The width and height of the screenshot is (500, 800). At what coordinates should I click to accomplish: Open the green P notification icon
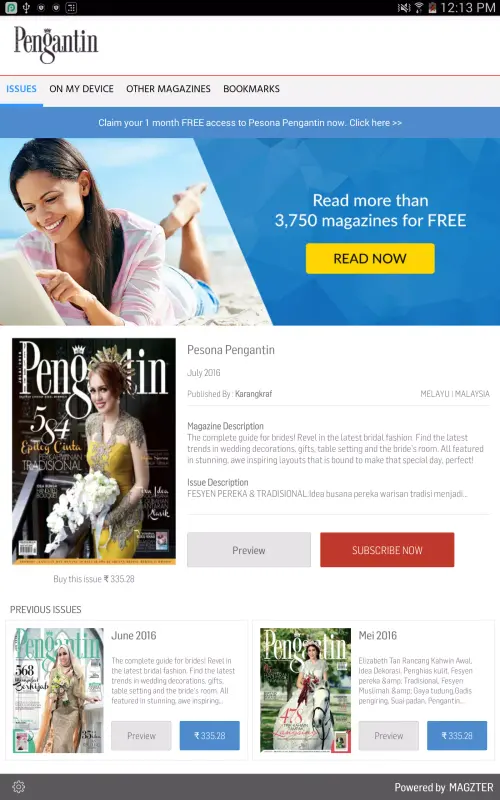tap(11, 8)
